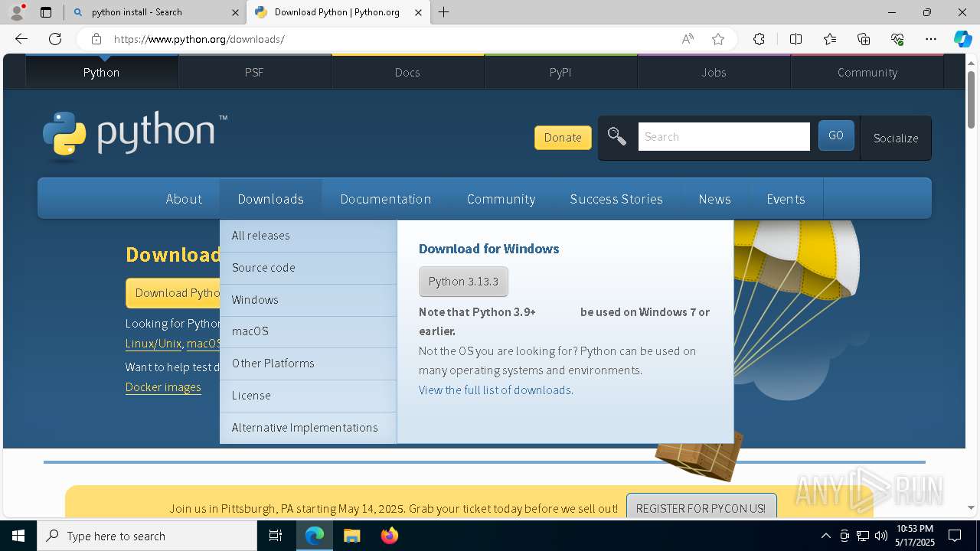Open the About menu

(x=184, y=199)
